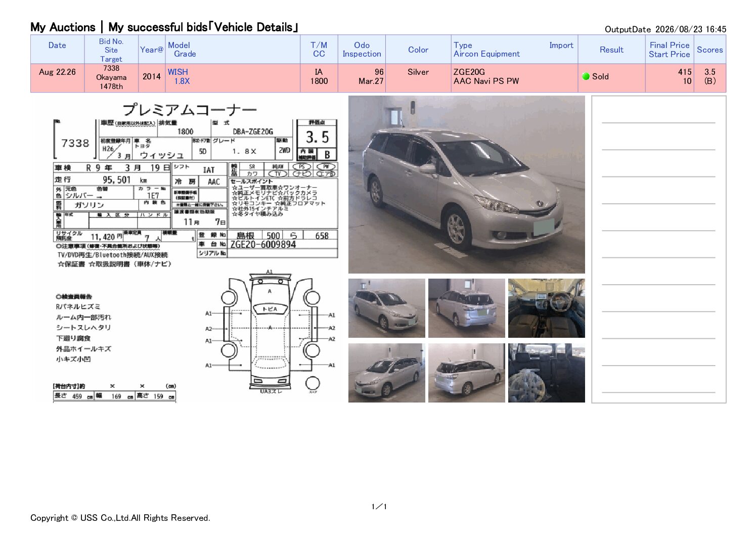756x535 pixels.
Task: Click the Import column header
Action: click(x=561, y=45)
